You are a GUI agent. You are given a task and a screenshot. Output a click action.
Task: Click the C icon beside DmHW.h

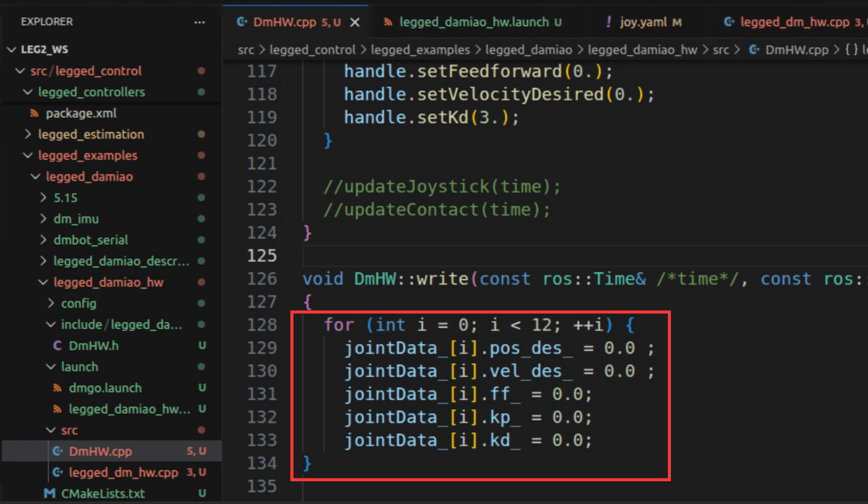tap(58, 346)
